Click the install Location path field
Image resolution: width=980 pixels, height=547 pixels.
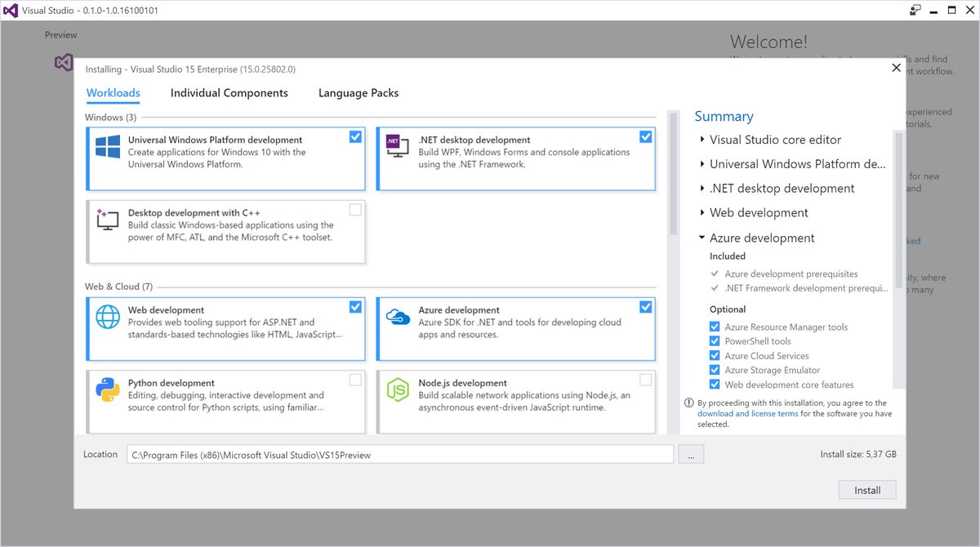point(400,455)
